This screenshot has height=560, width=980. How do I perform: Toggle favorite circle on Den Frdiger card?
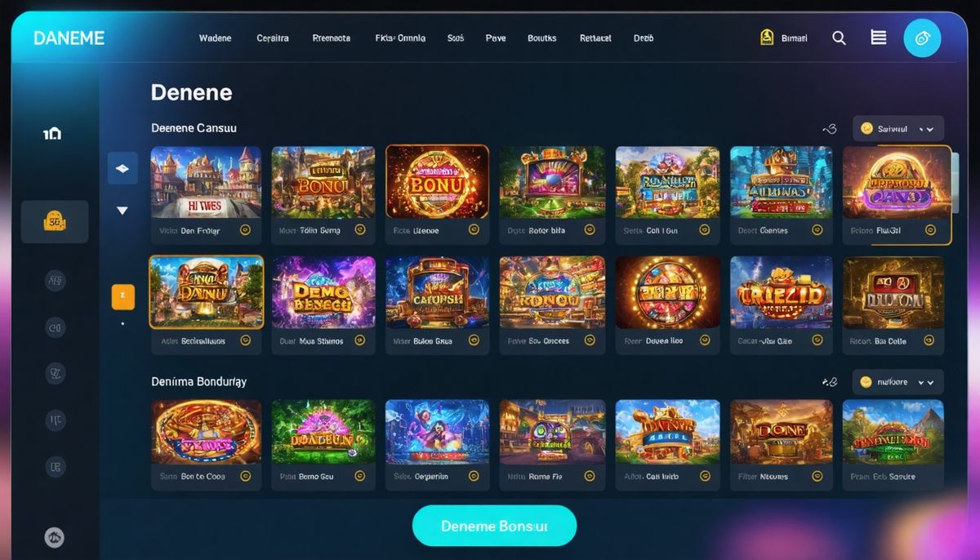pos(244,231)
